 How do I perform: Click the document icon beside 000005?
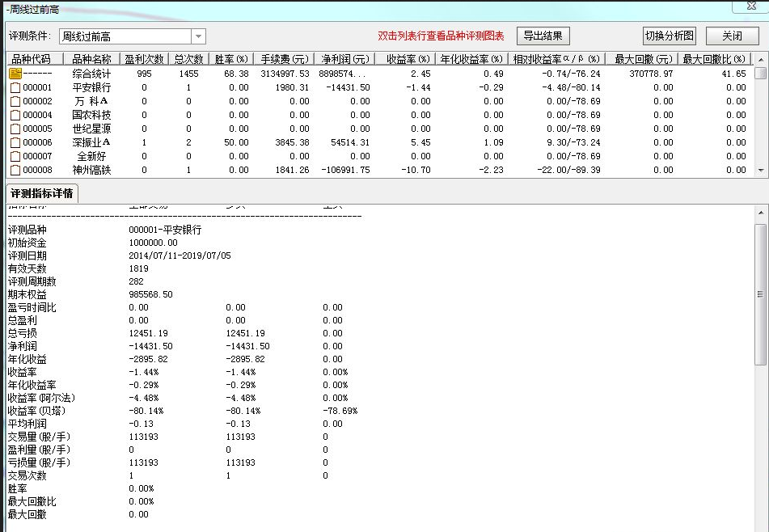click(15, 129)
